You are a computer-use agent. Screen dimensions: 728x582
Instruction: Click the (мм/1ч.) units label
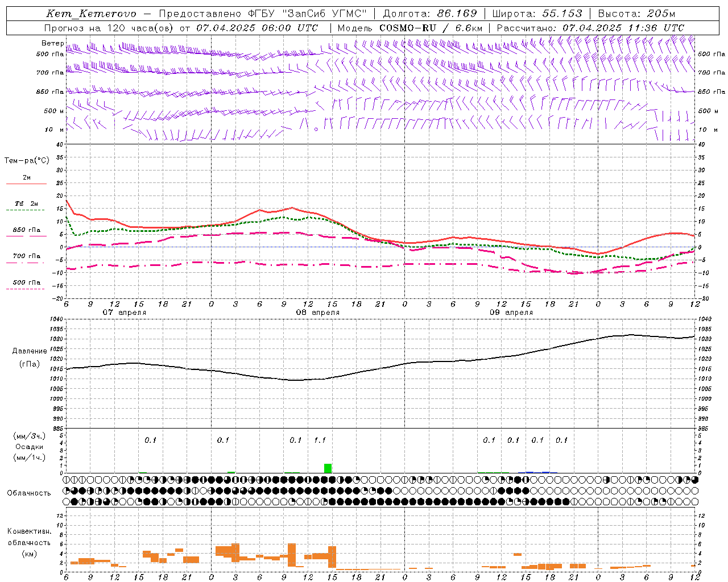[x=29, y=458]
